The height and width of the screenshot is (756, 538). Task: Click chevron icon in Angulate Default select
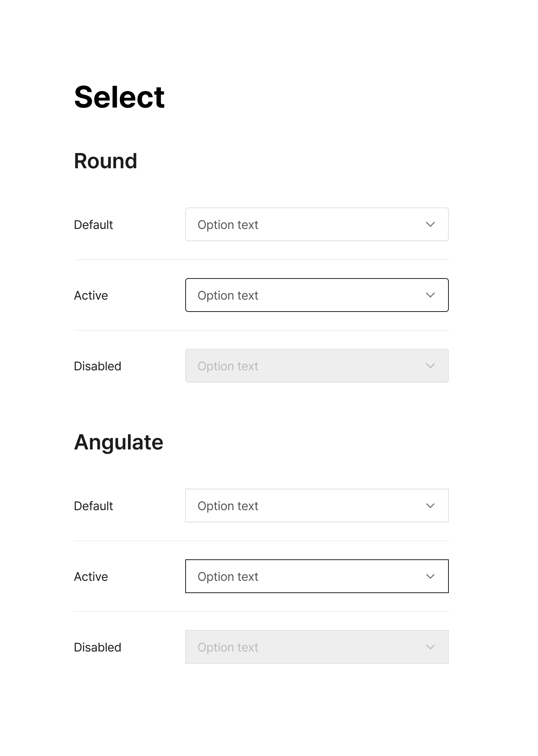(x=430, y=506)
